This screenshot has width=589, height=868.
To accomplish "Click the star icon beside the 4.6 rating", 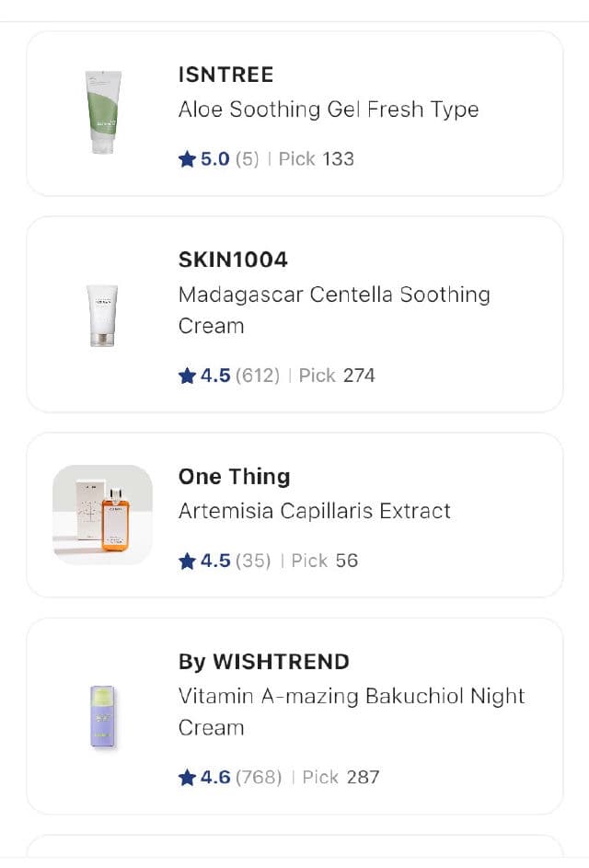I will point(188,777).
